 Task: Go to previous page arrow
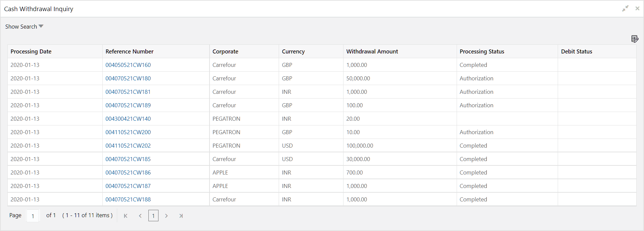(140, 216)
